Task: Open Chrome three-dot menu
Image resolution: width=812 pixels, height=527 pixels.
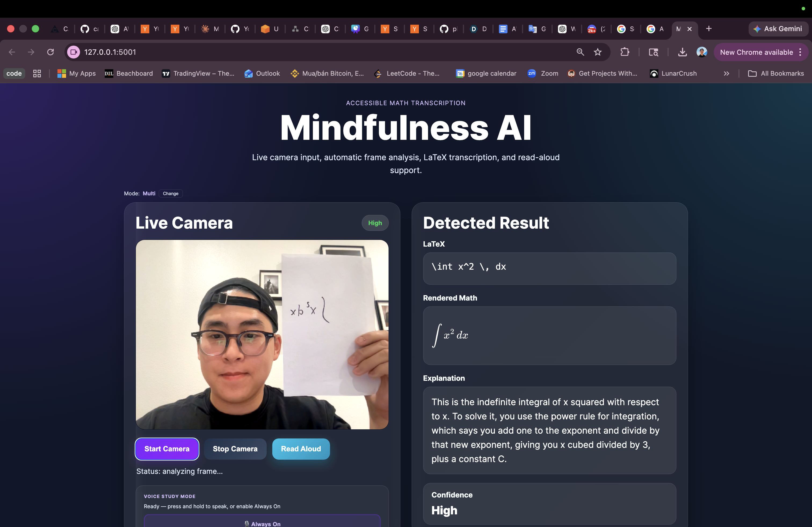Action: (x=800, y=52)
